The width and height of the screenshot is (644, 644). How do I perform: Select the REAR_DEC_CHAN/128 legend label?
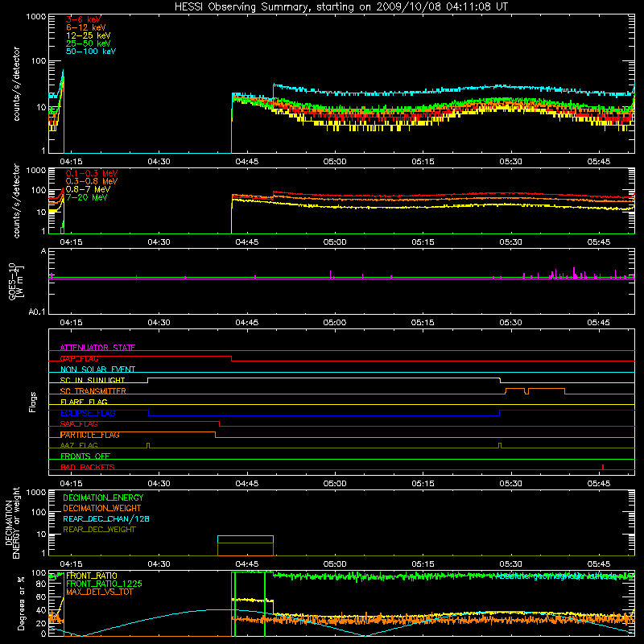click(x=106, y=518)
